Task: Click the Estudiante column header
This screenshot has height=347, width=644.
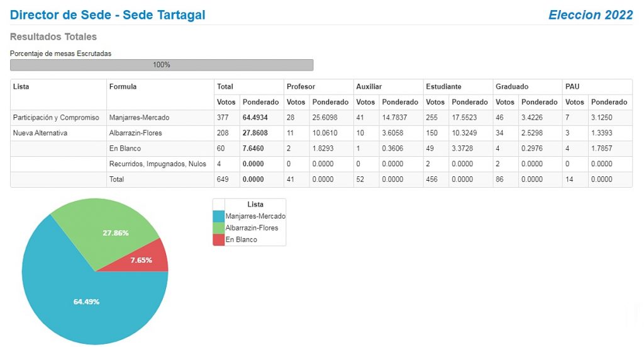Action: point(443,86)
